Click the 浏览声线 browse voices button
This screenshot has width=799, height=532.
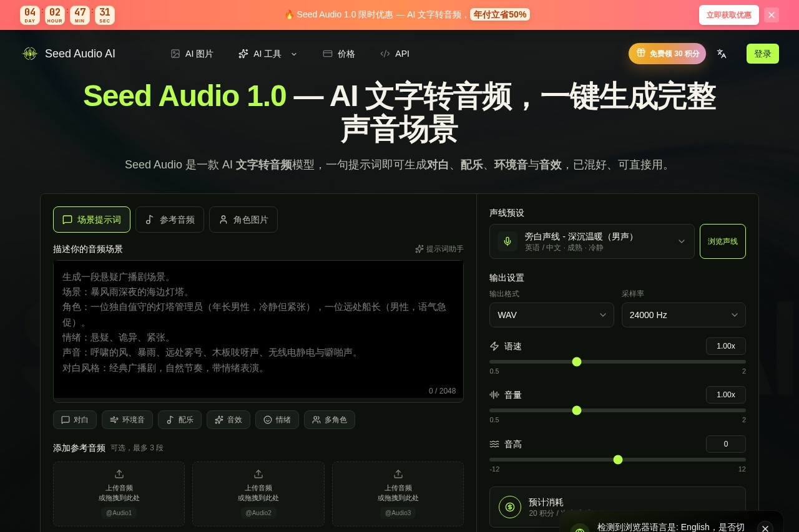(x=723, y=241)
